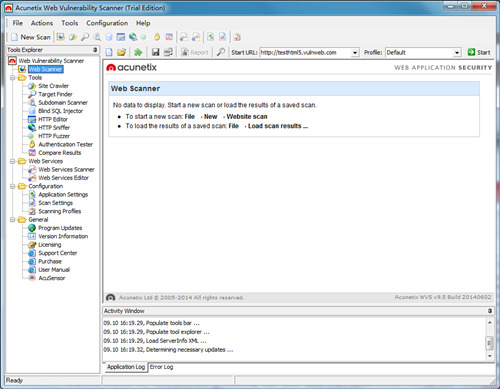Image resolution: width=500 pixels, height=389 pixels.
Task: Pin toggle on the Tools Explorer panel
Action: click(x=95, y=50)
